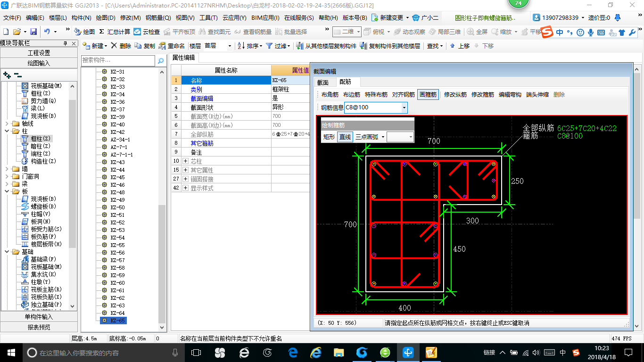Select 矩形 stirrup drawing mode

point(329,137)
